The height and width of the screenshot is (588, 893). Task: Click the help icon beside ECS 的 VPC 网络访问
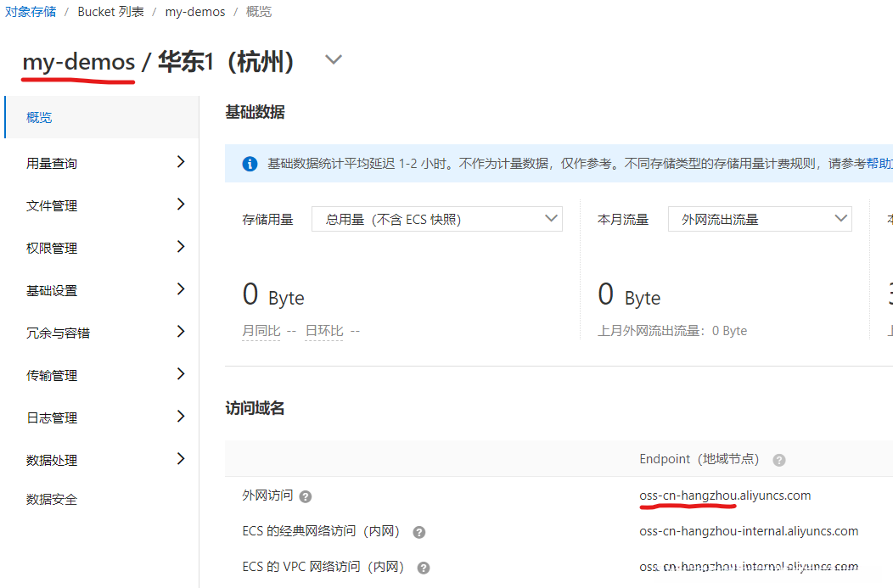(424, 567)
